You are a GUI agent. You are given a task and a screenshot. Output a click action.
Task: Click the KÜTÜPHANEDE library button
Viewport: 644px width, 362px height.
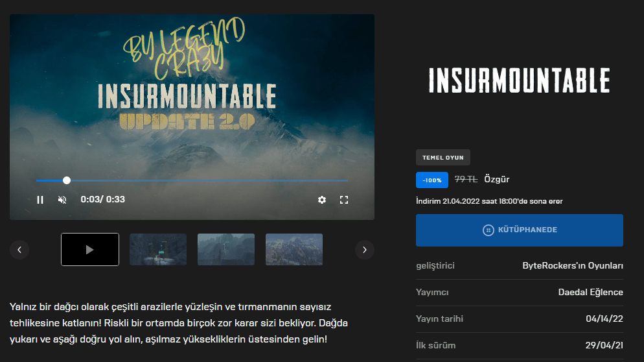pos(519,230)
